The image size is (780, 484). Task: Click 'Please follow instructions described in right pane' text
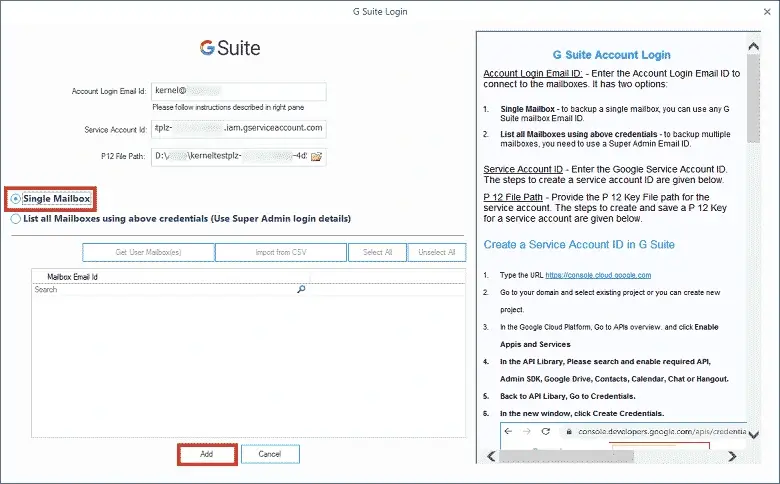(x=228, y=107)
